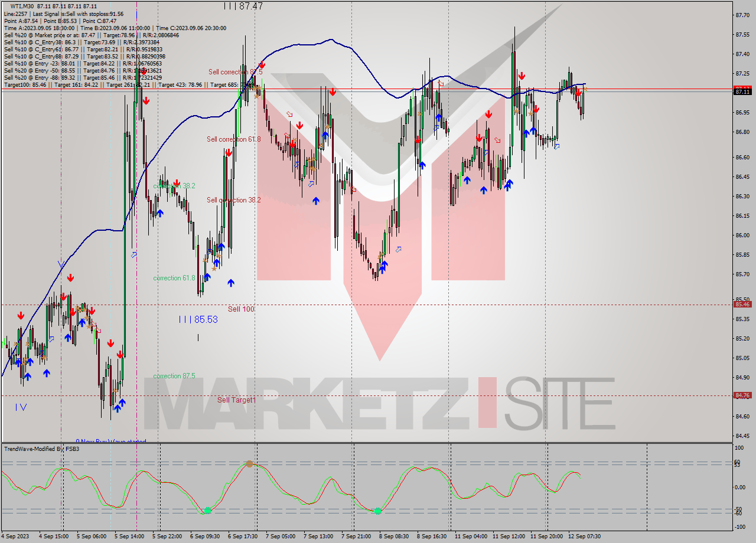756x543 pixels.
Task: Click the 'Sell %10 @ C_Entry38: 86.3' line
Action: click(82, 42)
